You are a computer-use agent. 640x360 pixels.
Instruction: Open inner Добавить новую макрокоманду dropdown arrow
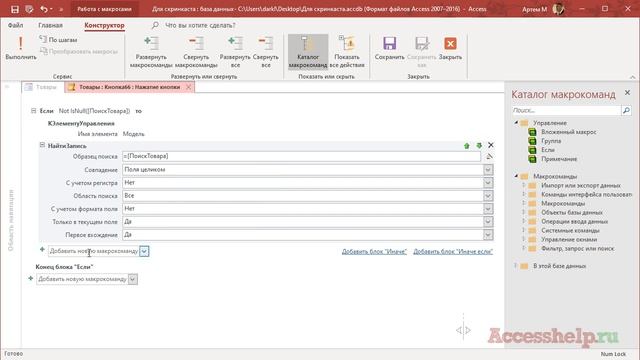click(144, 251)
